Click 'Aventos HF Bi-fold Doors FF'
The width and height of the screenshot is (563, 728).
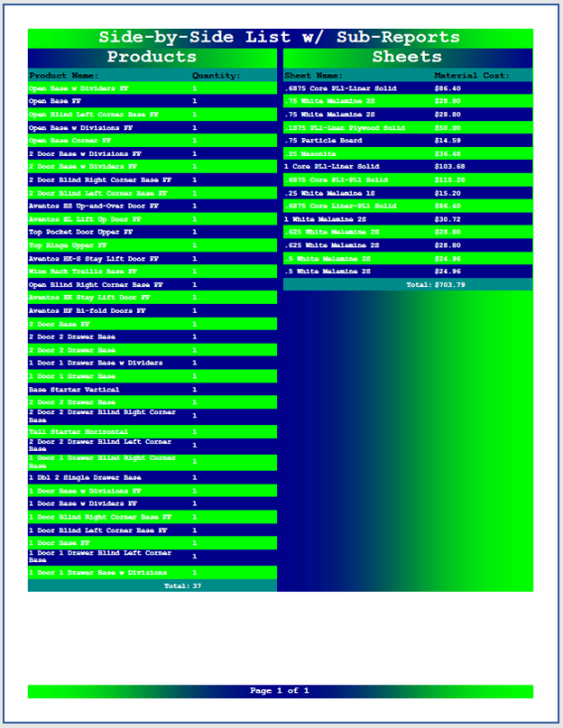pyautogui.click(x=87, y=310)
